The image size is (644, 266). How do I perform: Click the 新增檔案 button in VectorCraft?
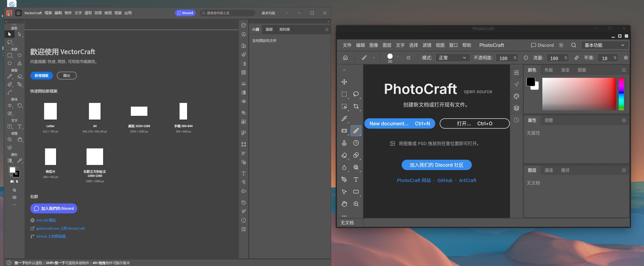pos(42,76)
